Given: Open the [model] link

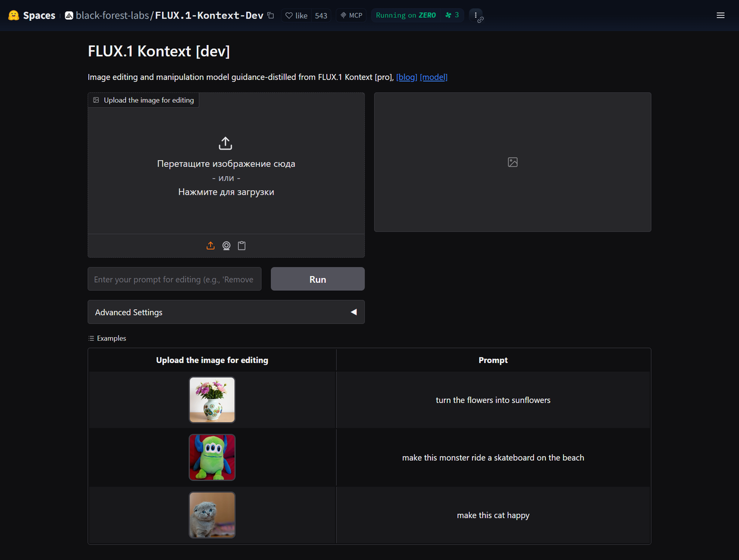Looking at the screenshot, I should click(434, 77).
